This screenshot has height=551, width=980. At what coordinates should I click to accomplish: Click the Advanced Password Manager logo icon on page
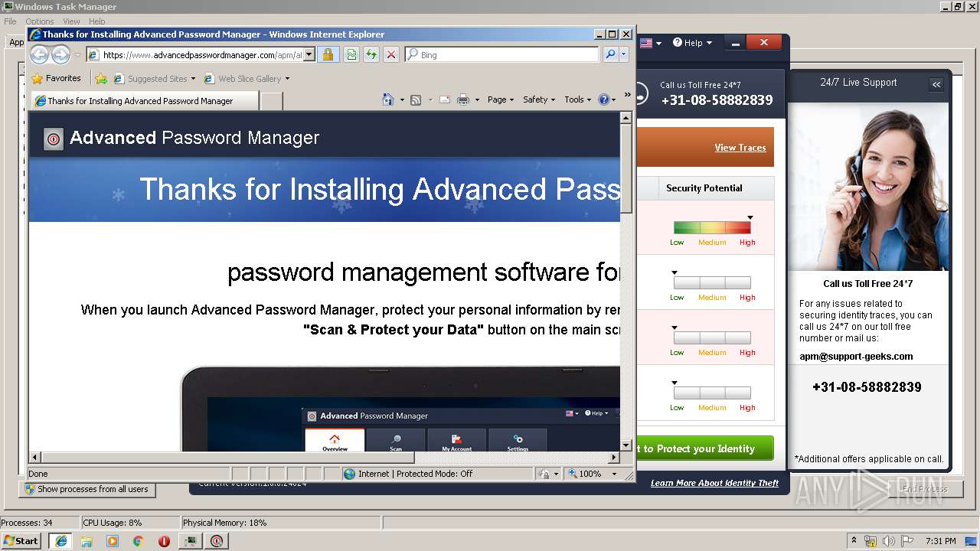[x=53, y=139]
